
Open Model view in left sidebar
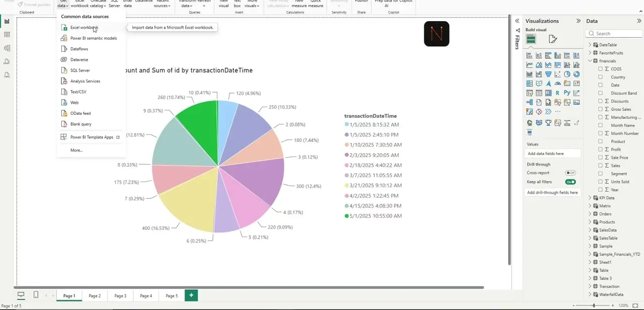point(7,48)
